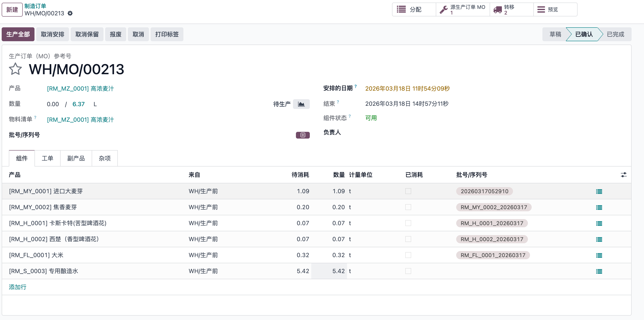The height and width of the screenshot is (320, 644).
Task: Switch to the 杂项 tab
Action: pyautogui.click(x=105, y=158)
